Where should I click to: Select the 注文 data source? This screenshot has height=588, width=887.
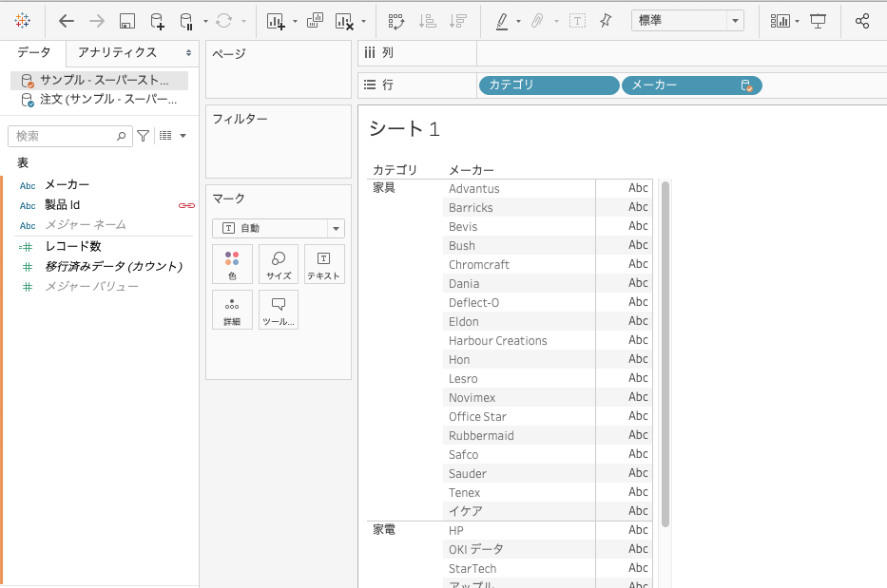tap(99, 100)
